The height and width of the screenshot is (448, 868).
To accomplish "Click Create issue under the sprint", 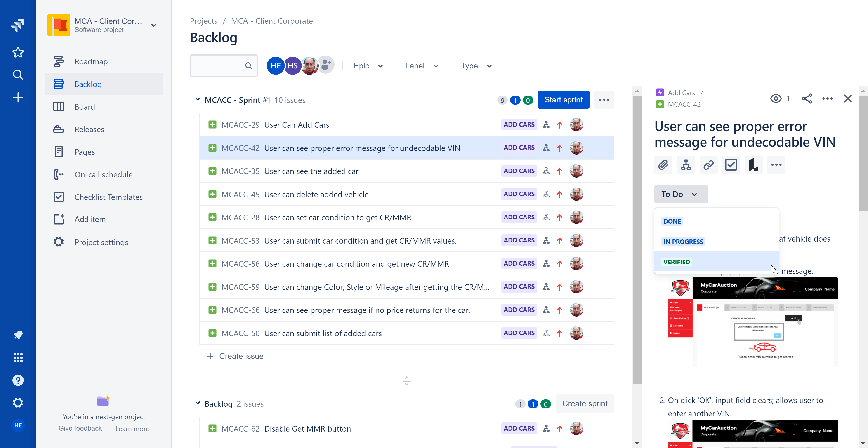I will click(235, 356).
